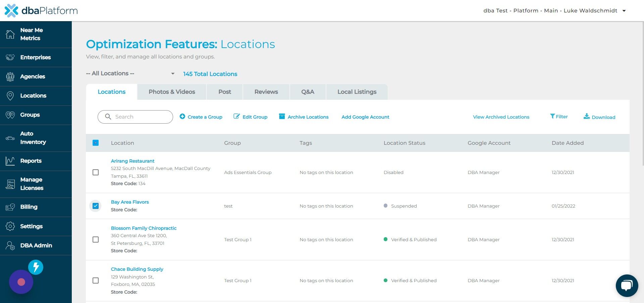This screenshot has height=303, width=644.
Task: Click the lightning bolt icon in sidebar
Action: [x=36, y=267]
